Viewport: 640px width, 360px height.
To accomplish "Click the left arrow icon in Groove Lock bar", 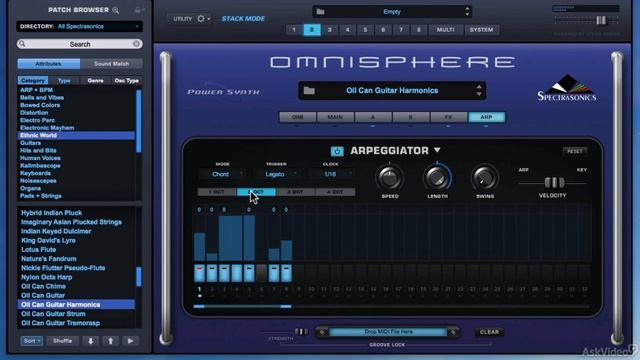I will pyautogui.click(x=322, y=332).
